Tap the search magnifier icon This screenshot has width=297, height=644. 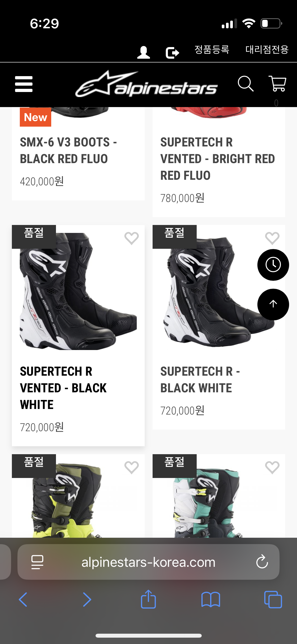click(246, 84)
